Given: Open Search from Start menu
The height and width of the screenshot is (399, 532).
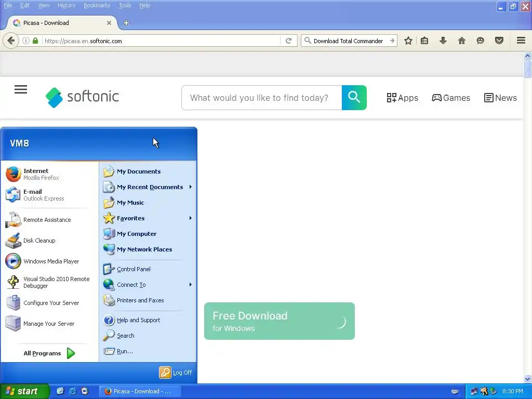Looking at the screenshot, I should tap(148, 336).
